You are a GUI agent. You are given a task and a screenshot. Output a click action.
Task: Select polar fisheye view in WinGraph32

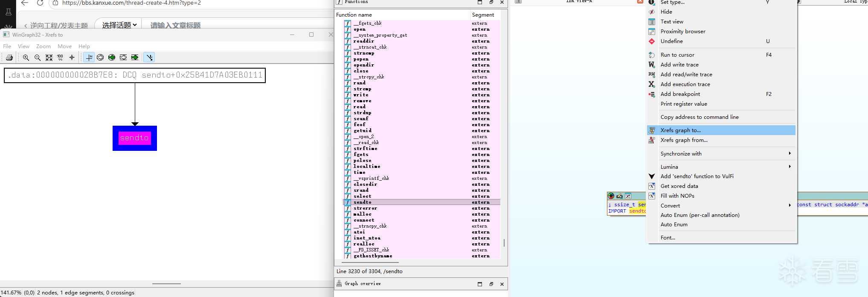point(100,58)
